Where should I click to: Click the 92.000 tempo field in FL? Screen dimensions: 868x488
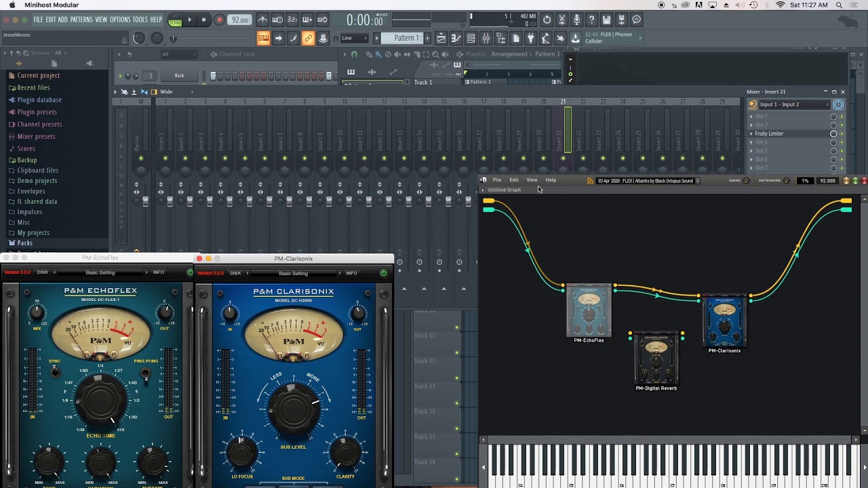coord(239,20)
